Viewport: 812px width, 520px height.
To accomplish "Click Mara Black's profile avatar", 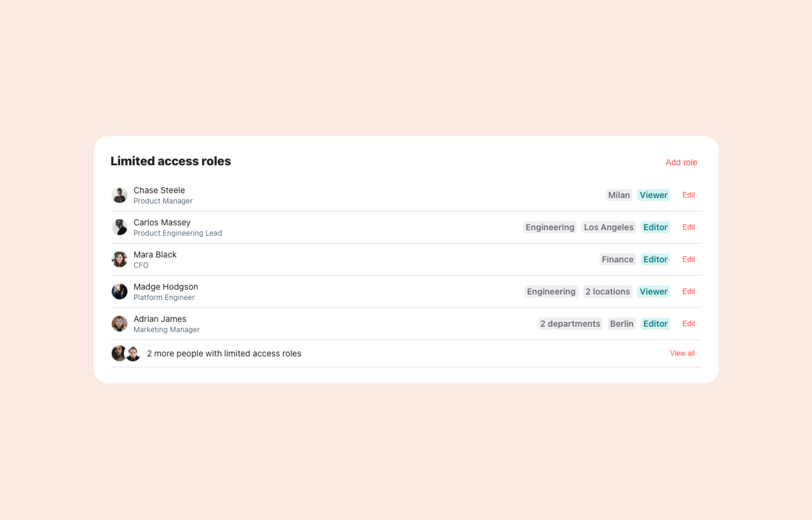I will tap(119, 259).
